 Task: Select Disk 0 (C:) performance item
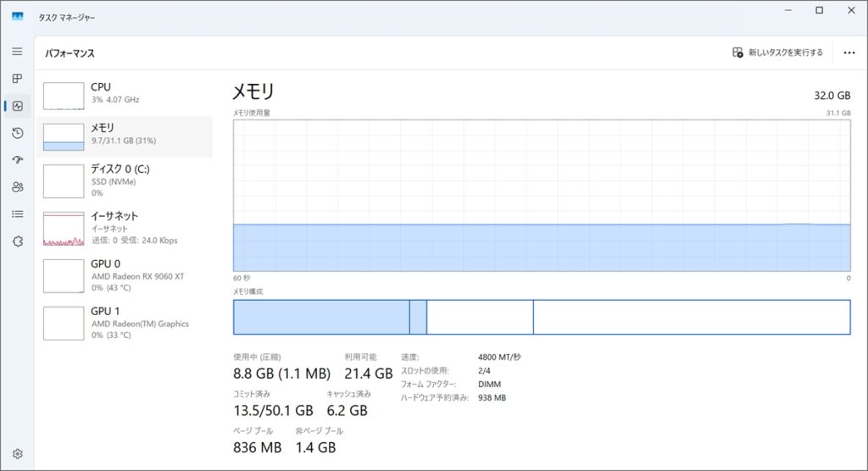tap(127, 180)
